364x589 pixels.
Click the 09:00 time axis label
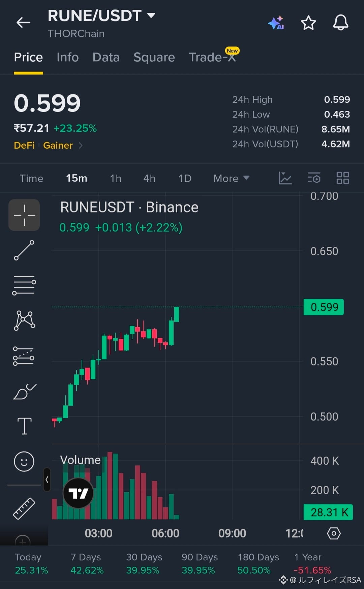(232, 533)
